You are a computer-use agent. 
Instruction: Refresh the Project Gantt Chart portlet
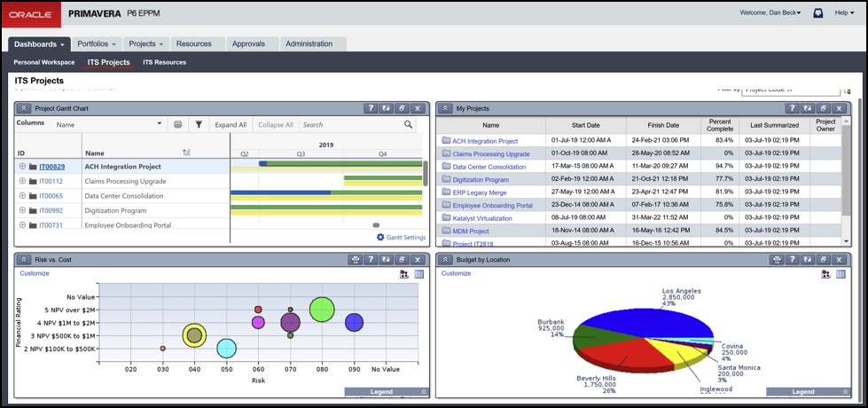point(386,108)
